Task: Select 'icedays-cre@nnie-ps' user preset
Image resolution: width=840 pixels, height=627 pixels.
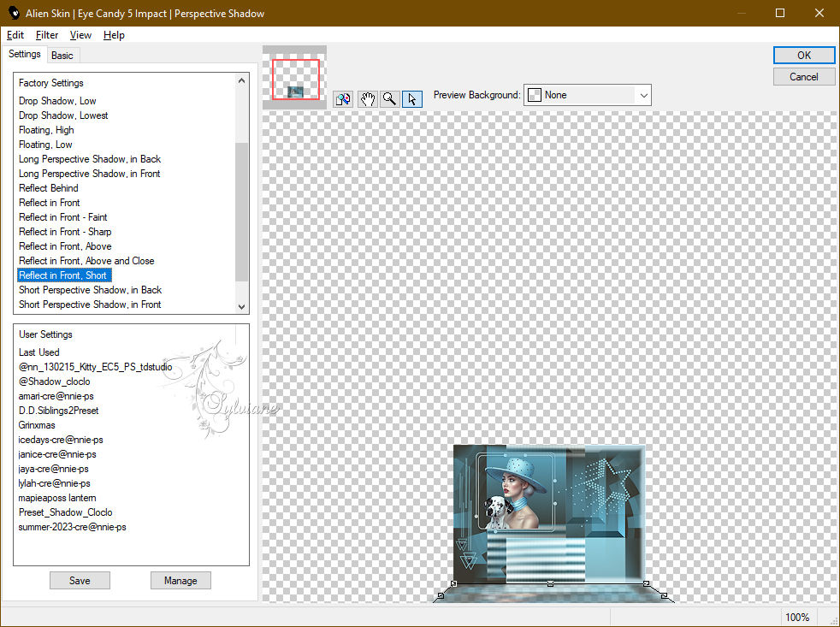Action: 61,440
